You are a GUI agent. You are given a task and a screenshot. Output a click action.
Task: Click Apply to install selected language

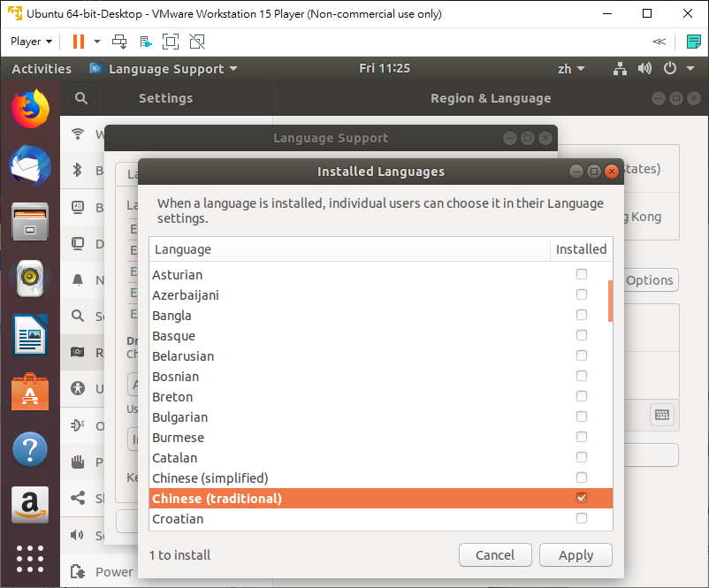576,555
